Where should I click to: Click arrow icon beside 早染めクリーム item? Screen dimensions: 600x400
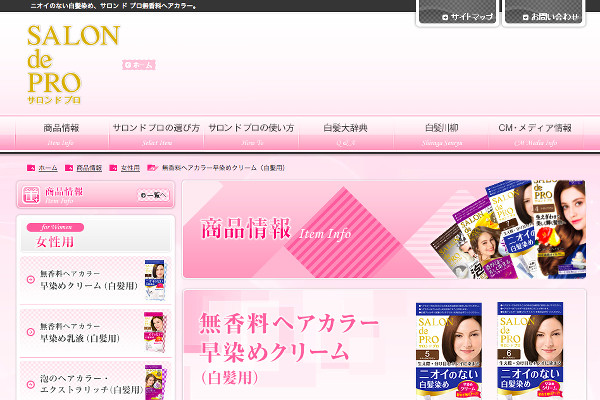pos(31,280)
